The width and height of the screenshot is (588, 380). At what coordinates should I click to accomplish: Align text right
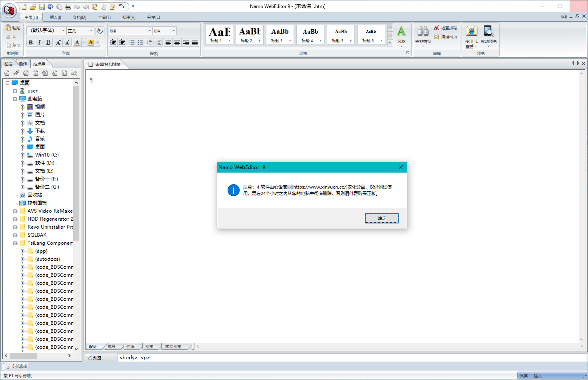point(186,42)
